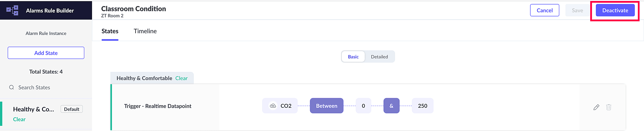Viewport: 644px width, 131px height.
Task: Click the Deactivate button
Action: pos(615,10)
